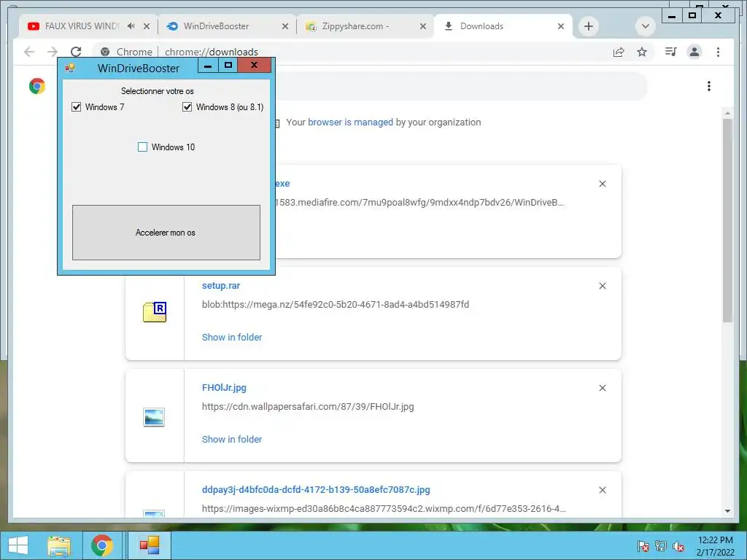Close the Downloads tab
The height and width of the screenshot is (560, 747).
pyautogui.click(x=561, y=26)
